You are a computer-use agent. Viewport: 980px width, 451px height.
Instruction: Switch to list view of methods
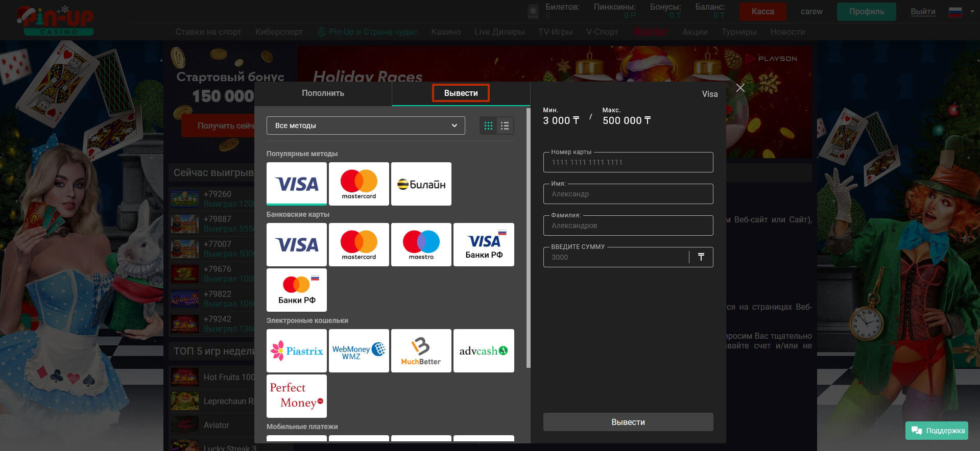[x=505, y=126]
